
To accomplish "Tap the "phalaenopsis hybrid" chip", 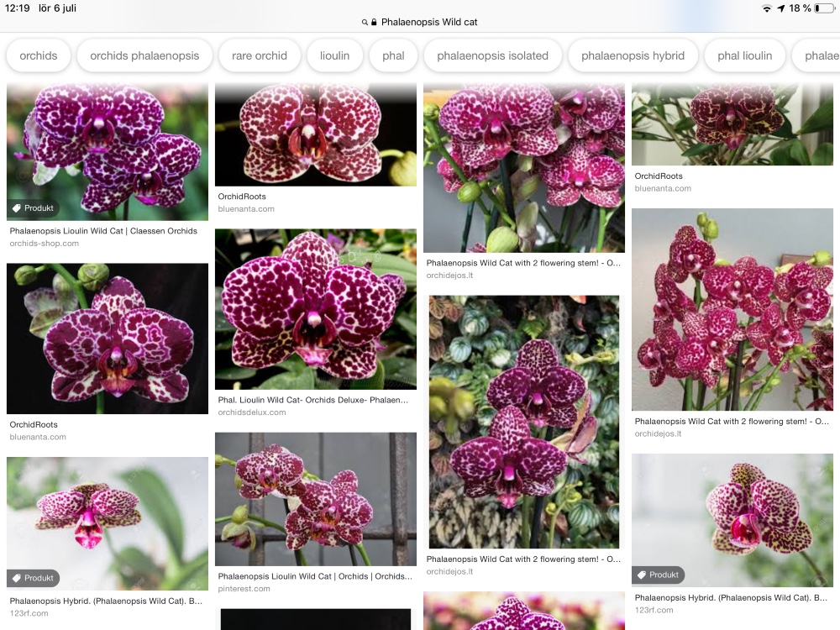I will click(633, 55).
